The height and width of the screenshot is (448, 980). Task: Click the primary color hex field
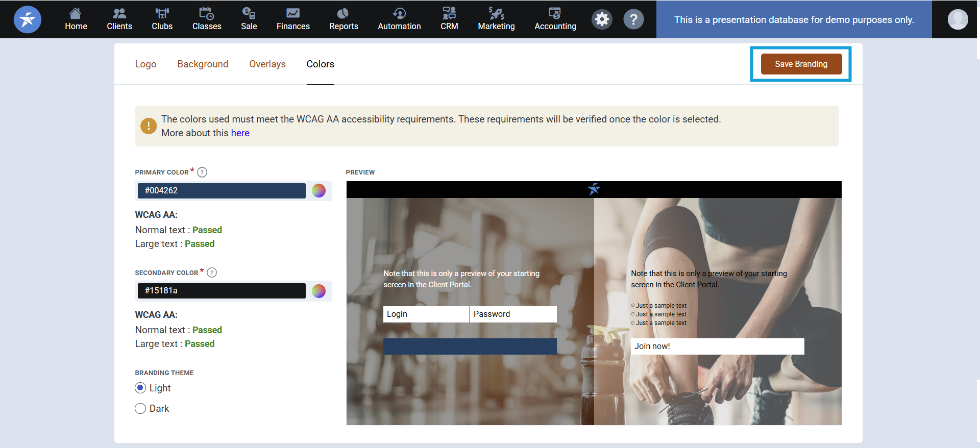[222, 190]
